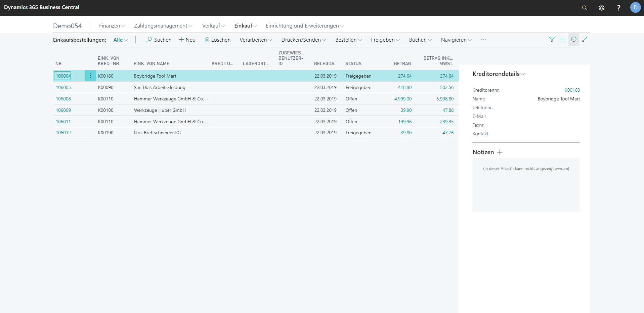This screenshot has height=313, width=644.
Task: Toggle the FactBox information pane icon
Action: pos(574,39)
